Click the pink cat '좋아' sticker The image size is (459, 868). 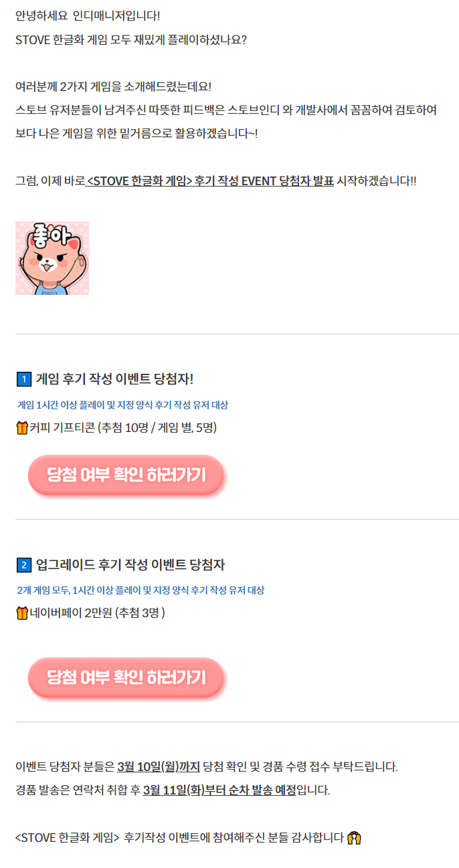[x=52, y=258]
